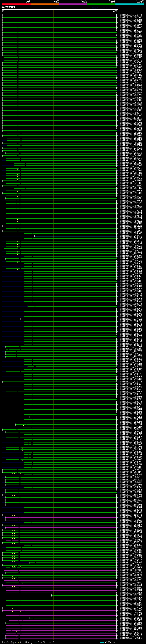Select hit label UniRef100_A1IVL4
Viewport: 146px width, 644px height.
tap(131, 593)
